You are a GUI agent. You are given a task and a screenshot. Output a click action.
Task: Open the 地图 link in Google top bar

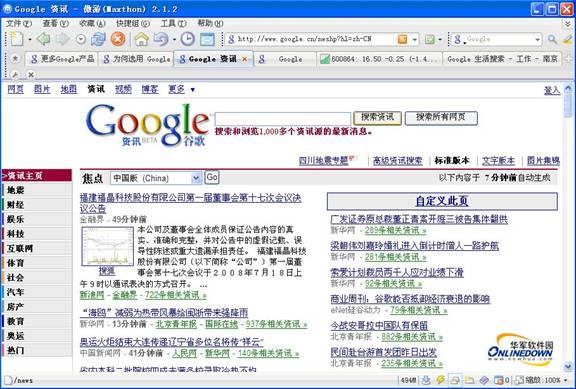tap(69, 89)
